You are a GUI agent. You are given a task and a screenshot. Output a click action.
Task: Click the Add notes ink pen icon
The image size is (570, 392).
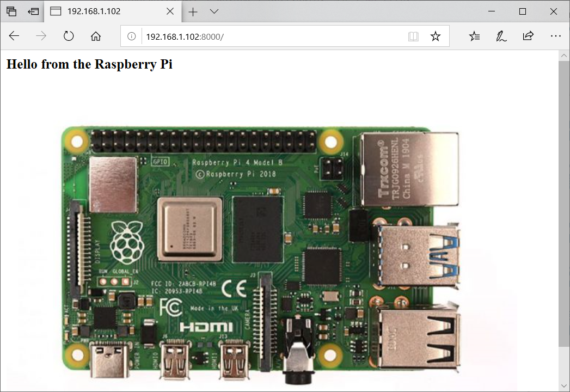click(501, 36)
